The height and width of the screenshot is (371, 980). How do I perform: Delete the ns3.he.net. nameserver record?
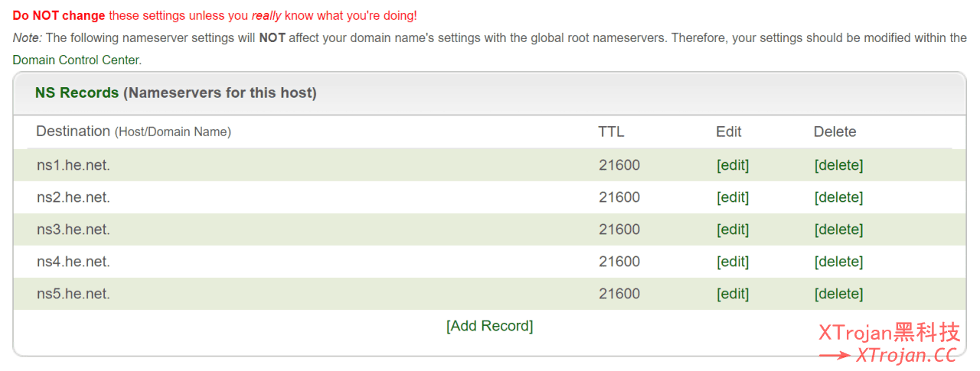coord(838,229)
